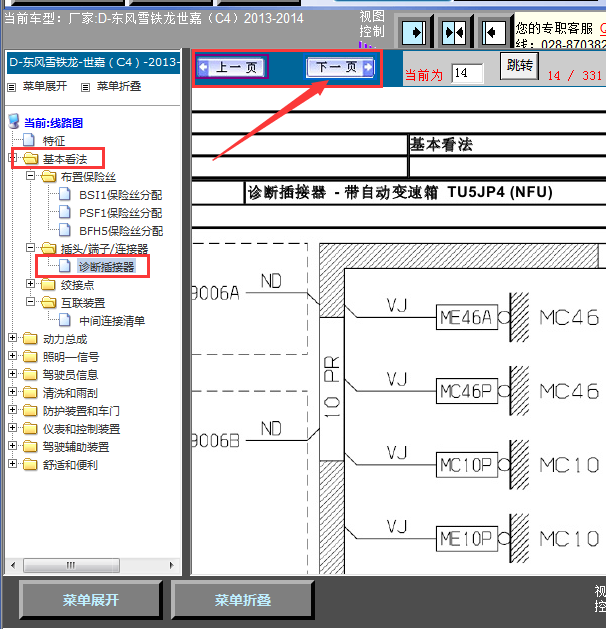Open 中间连接清单 page
Screen dimensions: 606x629
(x=112, y=321)
